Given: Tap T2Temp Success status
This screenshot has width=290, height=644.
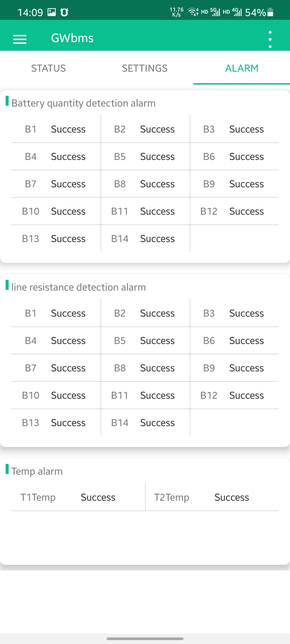Looking at the screenshot, I should click(231, 497).
